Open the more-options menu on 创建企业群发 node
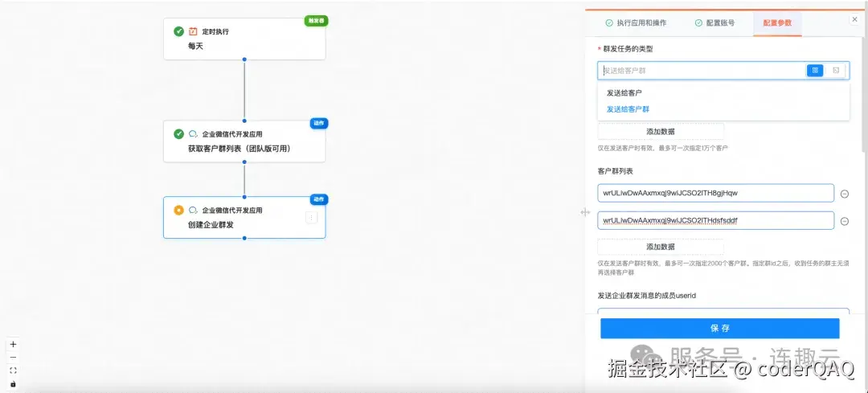 (x=312, y=218)
